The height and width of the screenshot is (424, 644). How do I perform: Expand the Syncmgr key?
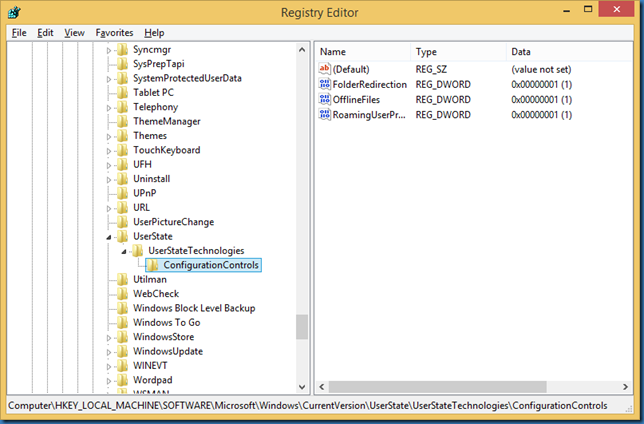tap(109, 51)
